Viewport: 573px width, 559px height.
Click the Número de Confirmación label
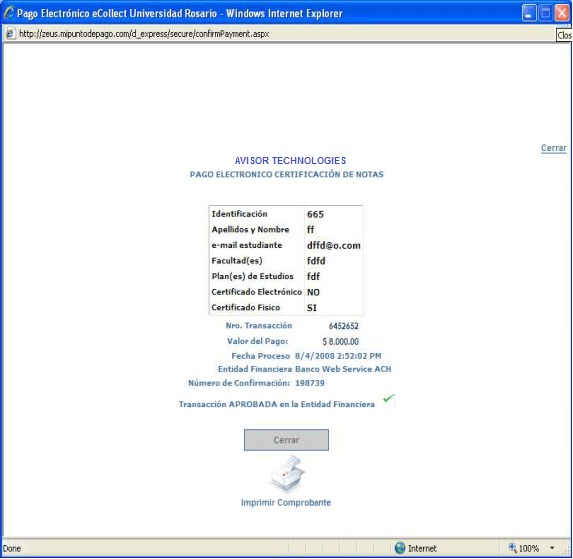(x=239, y=383)
